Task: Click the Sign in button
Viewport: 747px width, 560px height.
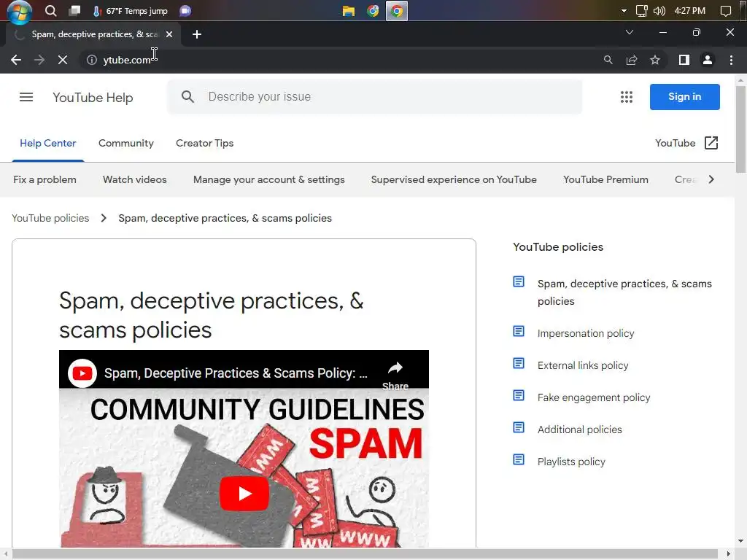Action: 684,97
